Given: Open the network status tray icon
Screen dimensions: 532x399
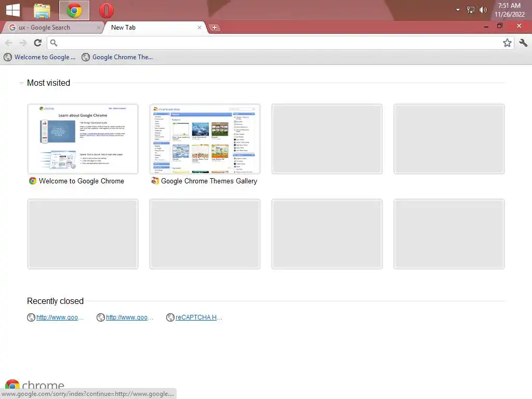Looking at the screenshot, I should tap(471, 10).
